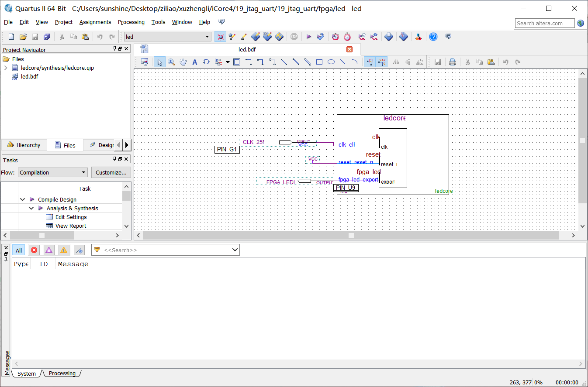Click the Customize... button
The height and width of the screenshot is (387, 588).
[x=111, y=172]
